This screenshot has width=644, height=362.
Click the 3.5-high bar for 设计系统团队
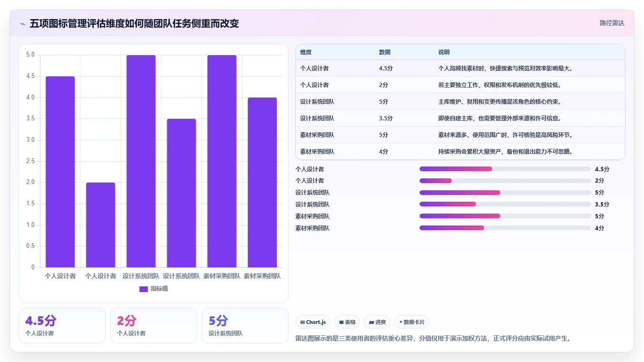pos(181,193)
